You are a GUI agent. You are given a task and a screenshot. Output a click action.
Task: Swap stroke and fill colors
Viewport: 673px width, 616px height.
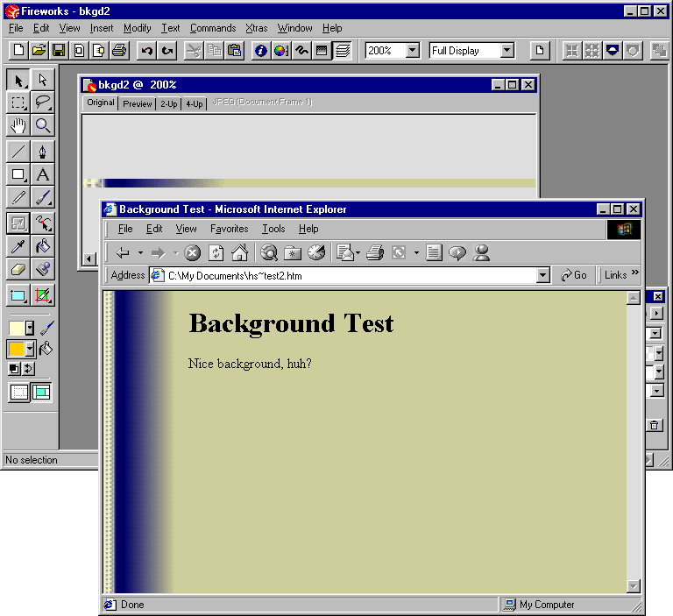click(x=28, y=369)
